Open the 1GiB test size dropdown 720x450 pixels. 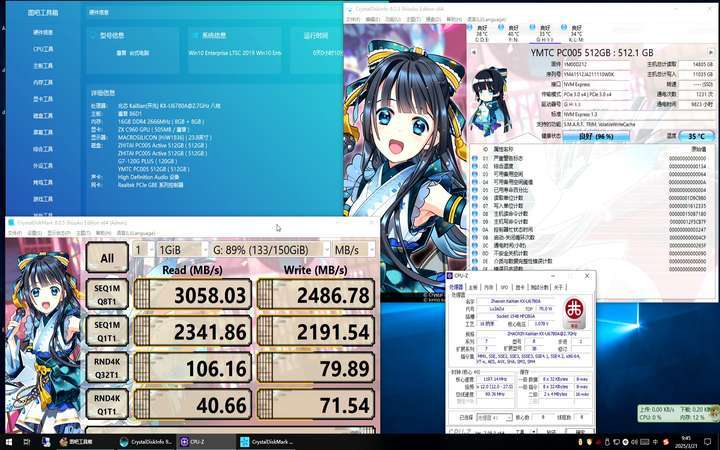182,250
